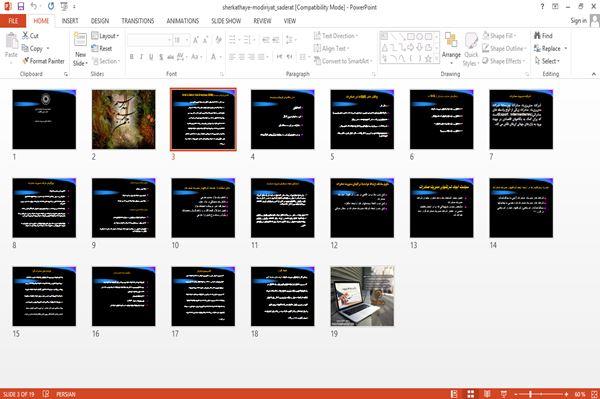This screenshot has height=399, width=600.
Task: Open the Select dropdown in Editing
Action: point(547,61)
